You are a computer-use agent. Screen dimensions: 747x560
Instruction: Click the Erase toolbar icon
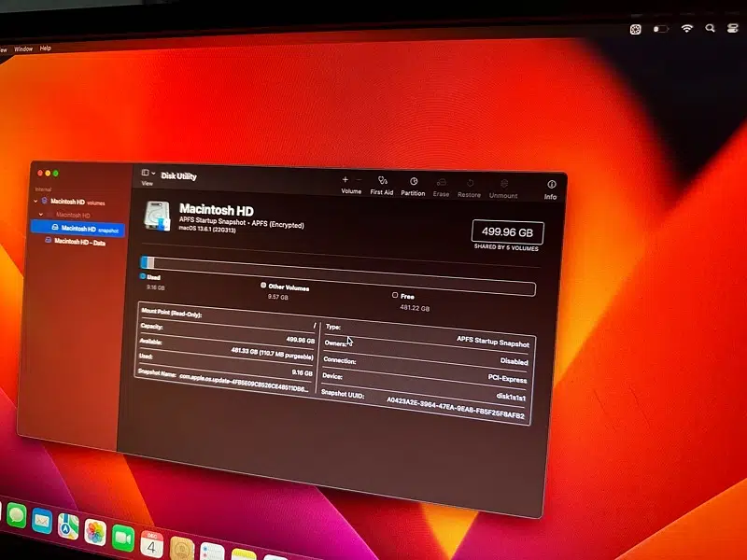441,183
